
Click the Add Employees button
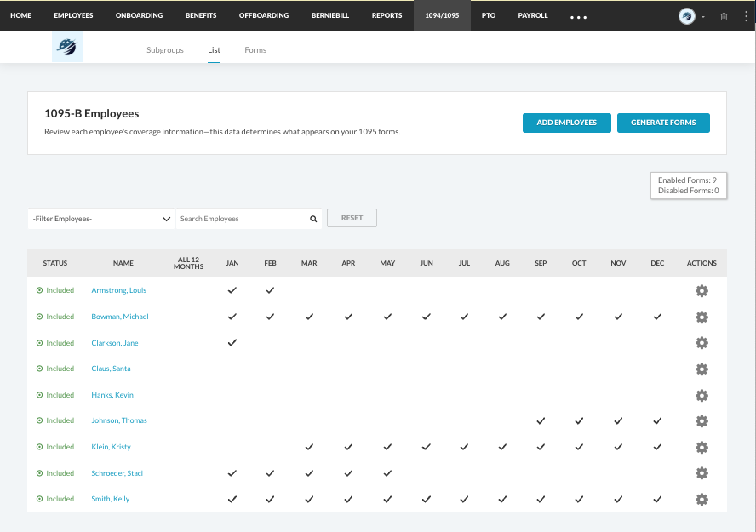tap(566, 123)
